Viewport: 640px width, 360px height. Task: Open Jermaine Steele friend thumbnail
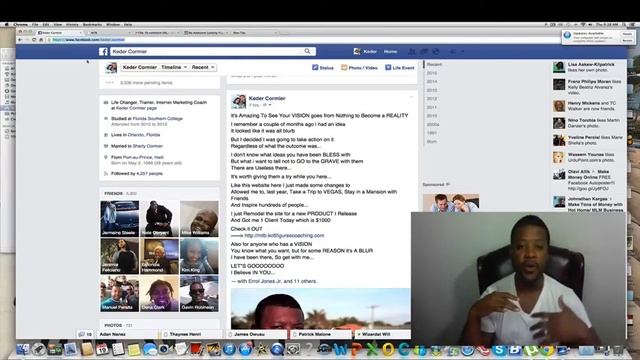(120, 218)
